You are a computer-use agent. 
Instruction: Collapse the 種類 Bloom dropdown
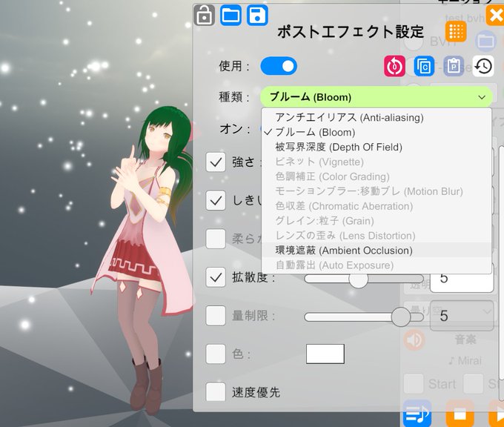[x=376, y=97]
